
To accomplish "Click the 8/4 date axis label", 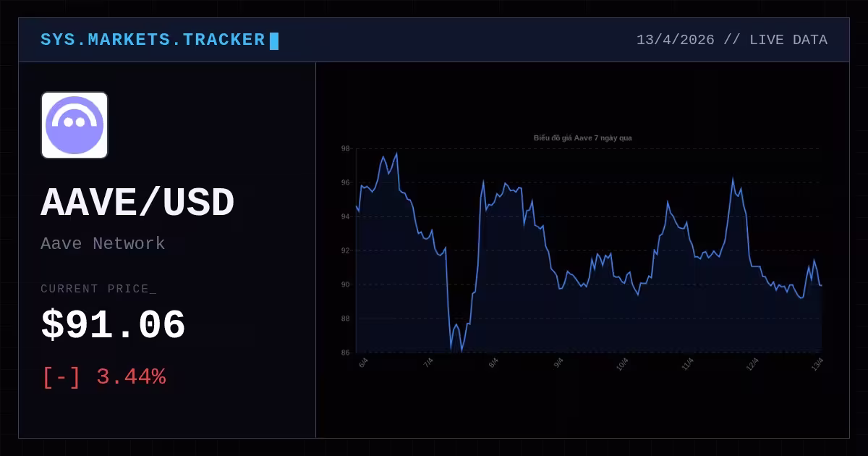I will [x=493, y=362].
